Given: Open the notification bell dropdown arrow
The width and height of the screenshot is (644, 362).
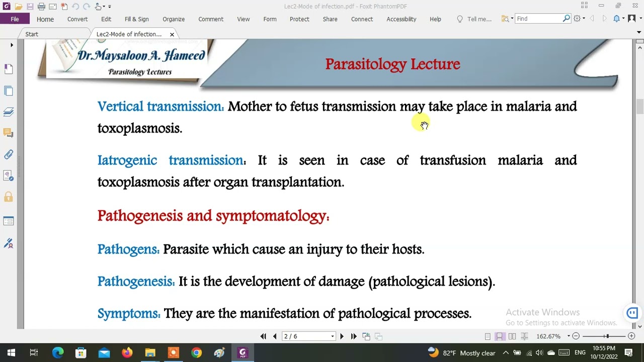Looking at the screenshot, I should (623, 19).
